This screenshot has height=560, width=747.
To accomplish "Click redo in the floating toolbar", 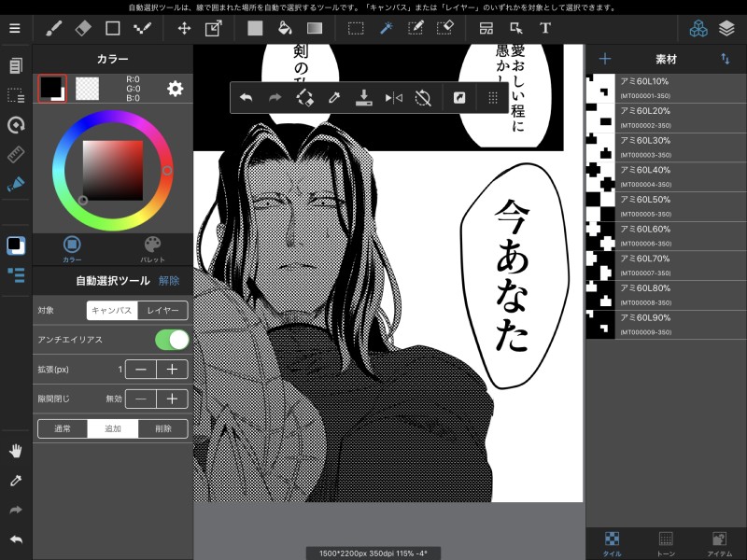I will (x=275, y=98).
